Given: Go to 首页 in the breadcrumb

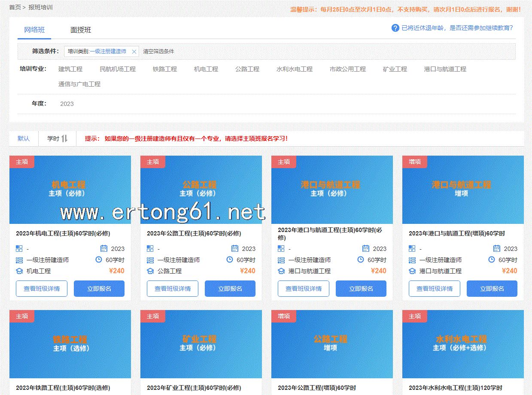Looking at the screenshot, I should (x=15, y=7).
